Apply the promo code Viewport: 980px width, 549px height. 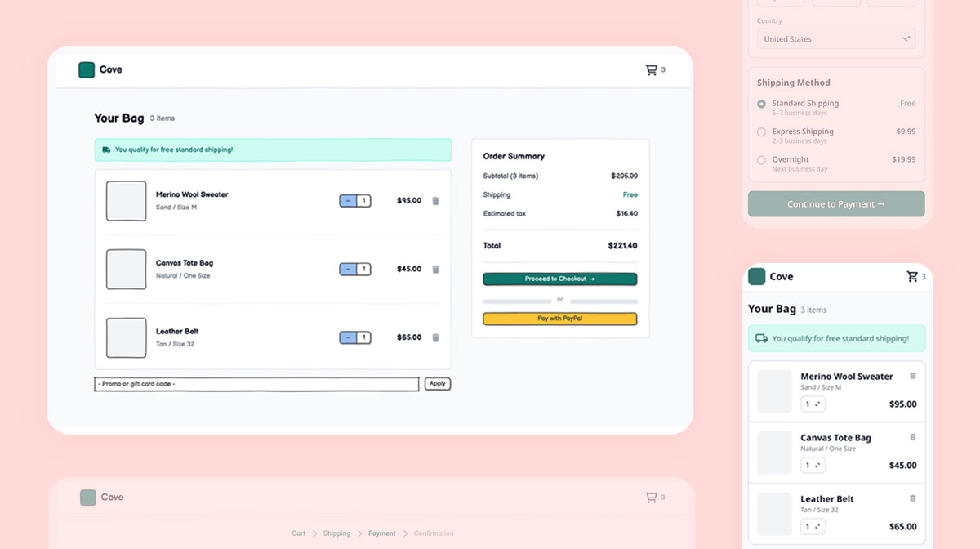[x=438, y=384]
